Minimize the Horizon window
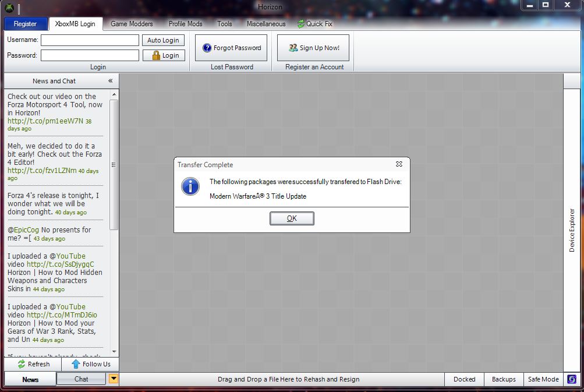The width and height of the screenshot is (584, 392). (x=530, y=5)
